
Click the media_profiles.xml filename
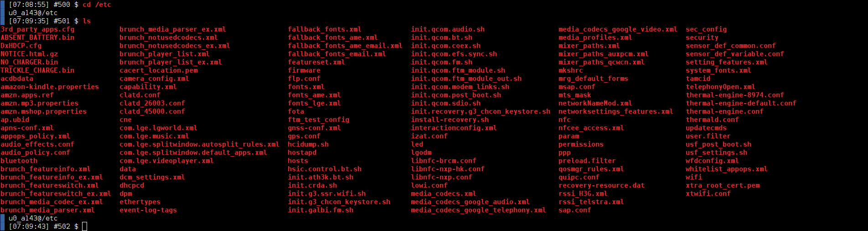point(595,37)
